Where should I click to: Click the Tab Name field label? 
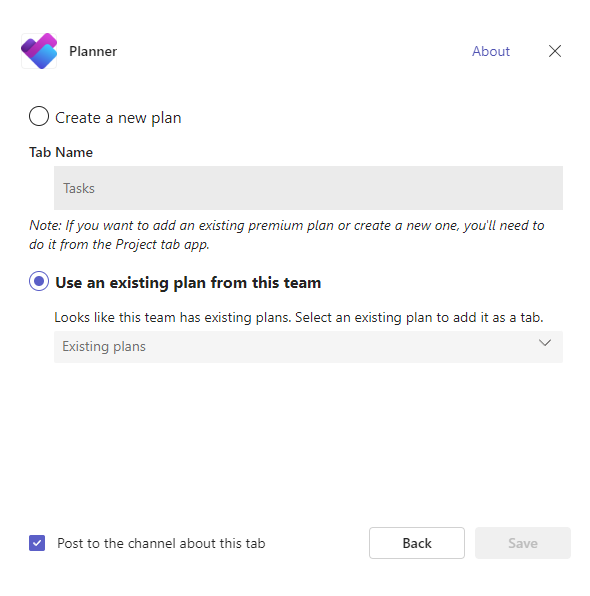(61, 152)
